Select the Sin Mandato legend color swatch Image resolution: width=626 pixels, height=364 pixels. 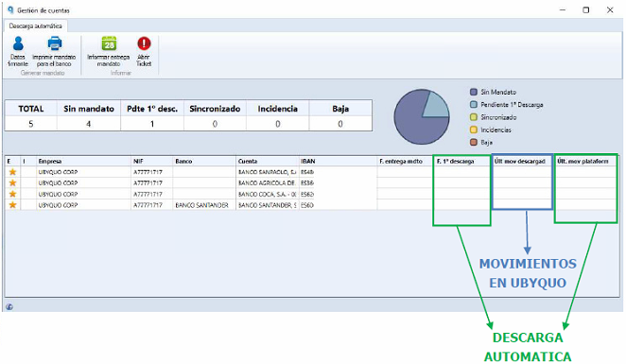coord(474,93)
